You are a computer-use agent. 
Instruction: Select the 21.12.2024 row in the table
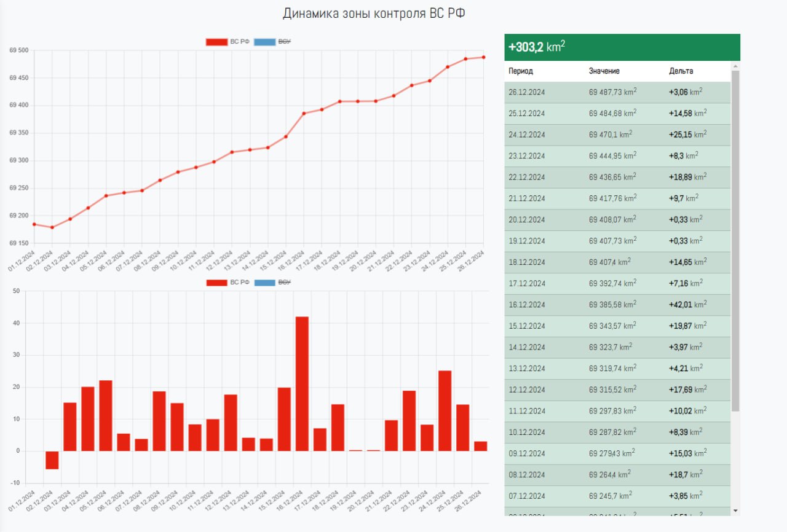[617, 198]
